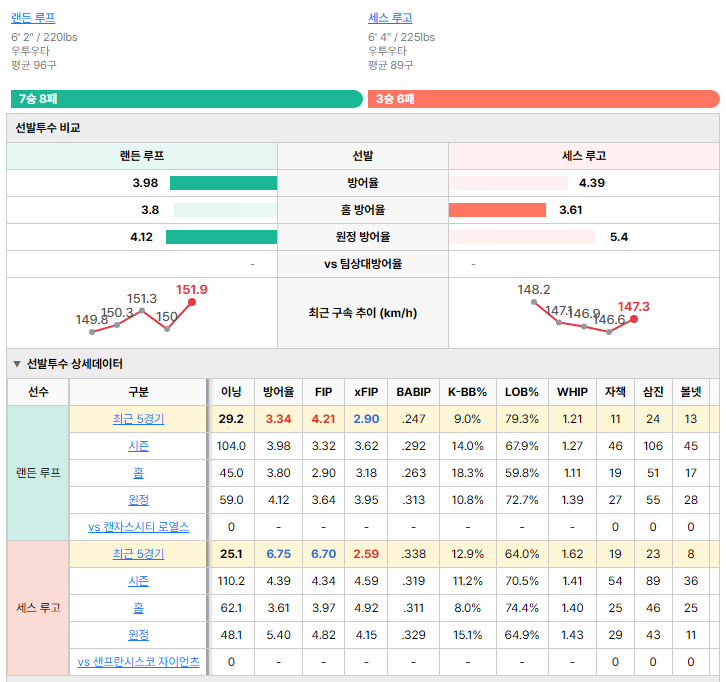This screenshot has width=726, height=682.
Task: Open the vs 캔자스시티 로열스 link
Action: point(138,527)
